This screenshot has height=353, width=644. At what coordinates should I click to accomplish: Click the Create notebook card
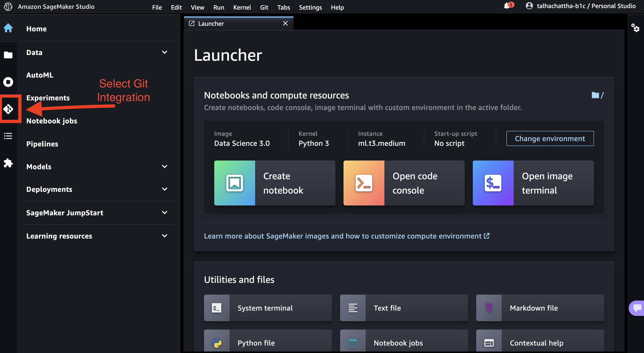point(275,183)
